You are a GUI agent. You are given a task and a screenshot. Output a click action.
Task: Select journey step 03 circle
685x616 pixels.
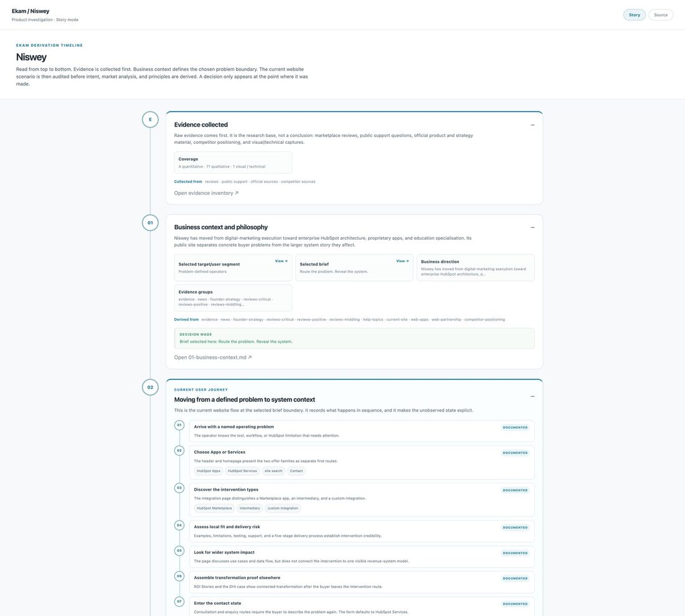(179, 488)
